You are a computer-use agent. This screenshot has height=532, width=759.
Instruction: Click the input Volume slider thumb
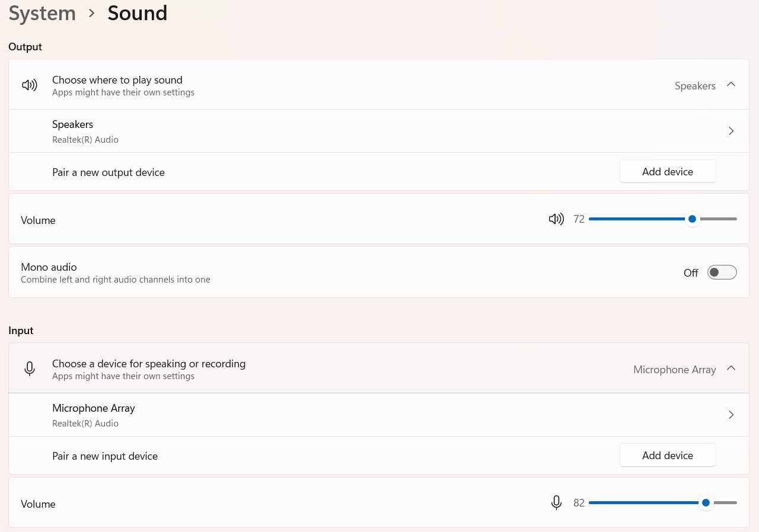point(706,503)
